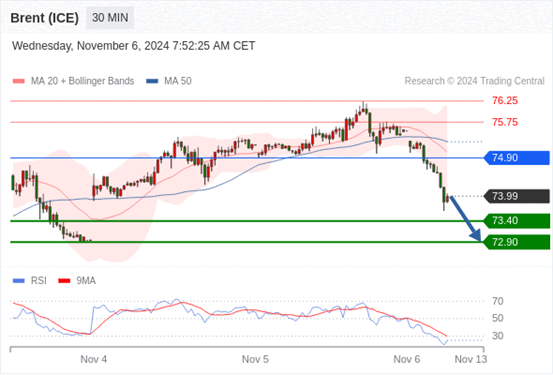Click the RSI legend label
553x375 pixels.
[x=38, y=281]
